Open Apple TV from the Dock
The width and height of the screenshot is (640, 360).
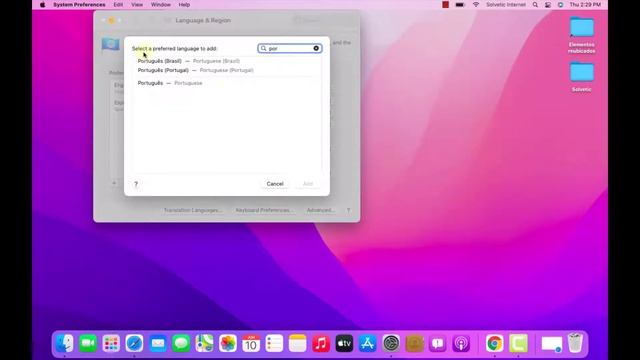point(344,343)
